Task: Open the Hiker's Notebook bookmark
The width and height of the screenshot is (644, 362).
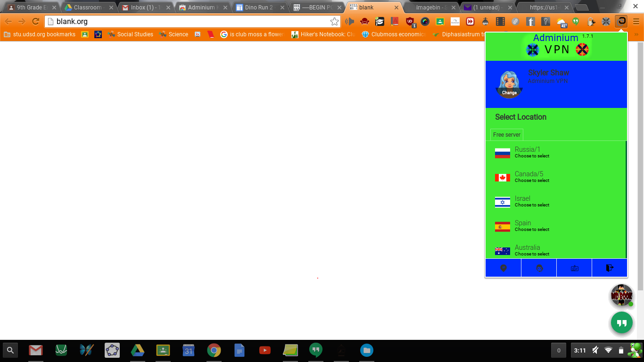Action: click(x=323, y=34)
